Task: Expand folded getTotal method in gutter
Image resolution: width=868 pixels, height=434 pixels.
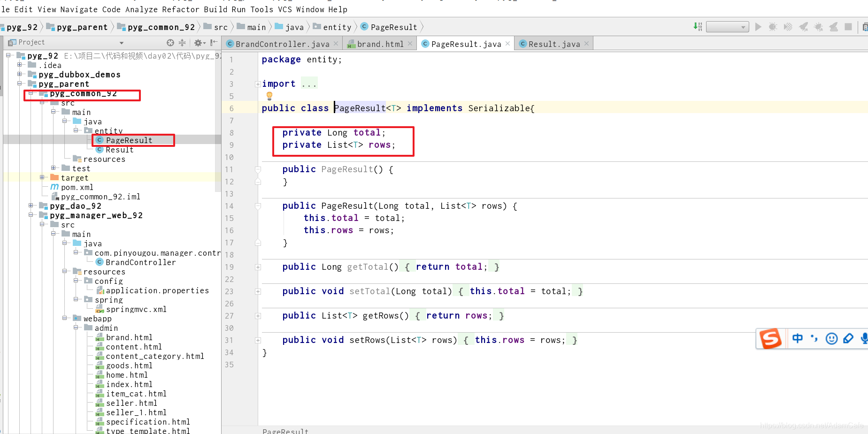Action: point(258,267)
